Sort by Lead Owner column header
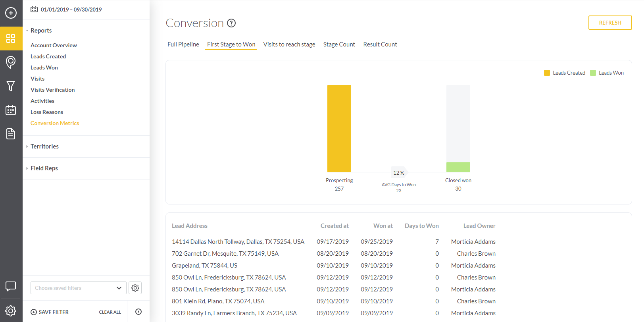644x322 pixels. [x=479, y=226]
